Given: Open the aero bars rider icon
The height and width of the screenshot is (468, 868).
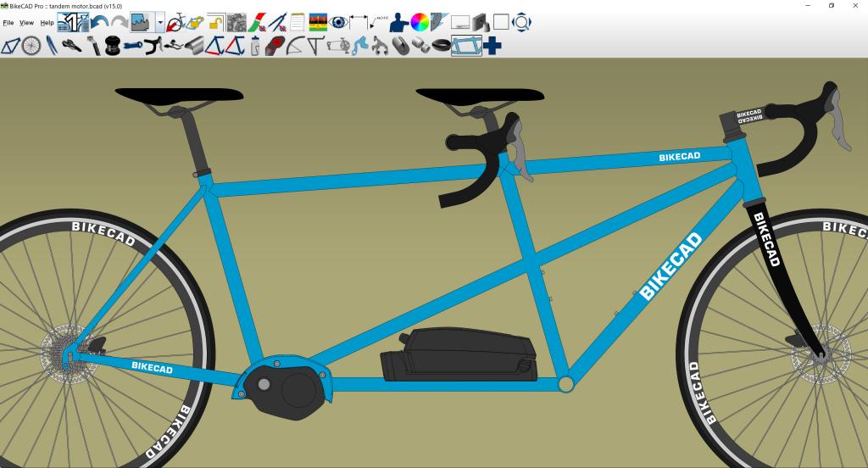Looking at the screenshot, I should pos(173,46).
